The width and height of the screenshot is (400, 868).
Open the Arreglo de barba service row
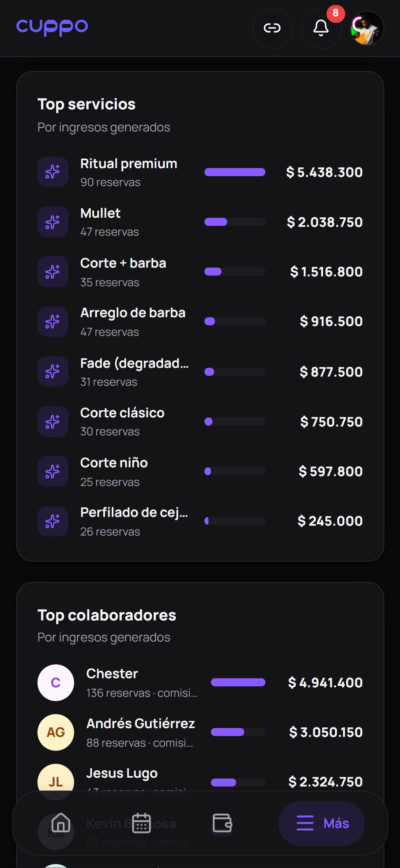coord(200,322)
